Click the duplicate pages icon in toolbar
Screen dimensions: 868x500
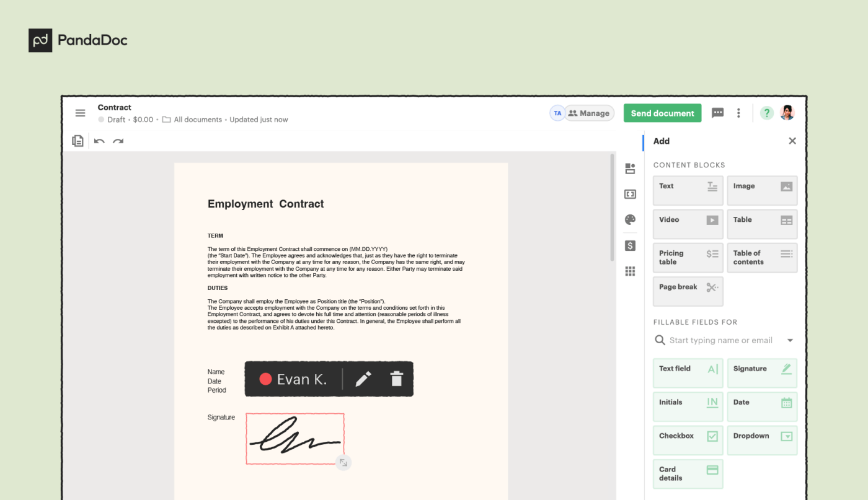77,141
